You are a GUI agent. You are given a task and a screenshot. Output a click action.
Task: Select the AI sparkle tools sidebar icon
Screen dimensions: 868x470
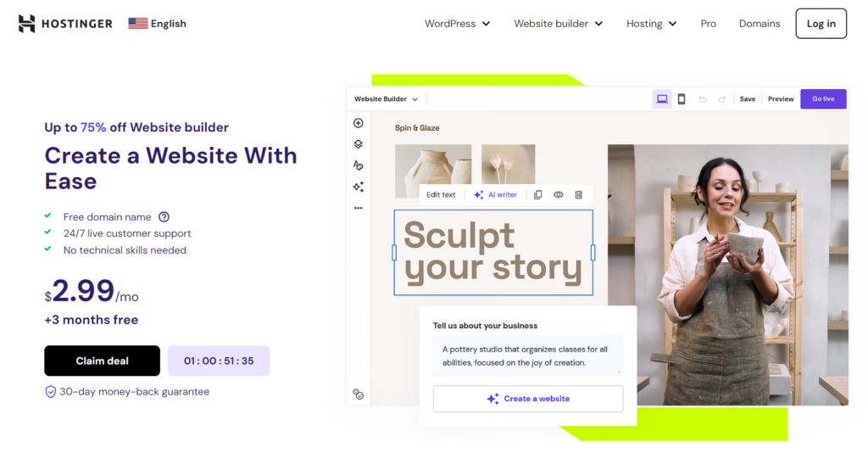click(359, 187)
